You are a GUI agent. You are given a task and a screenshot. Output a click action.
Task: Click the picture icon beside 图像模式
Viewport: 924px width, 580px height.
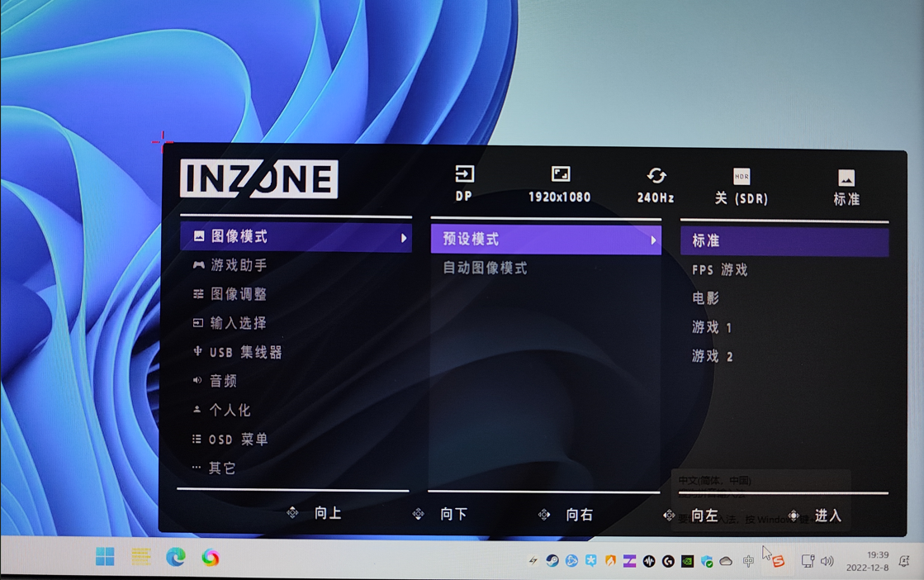[199, 236]
